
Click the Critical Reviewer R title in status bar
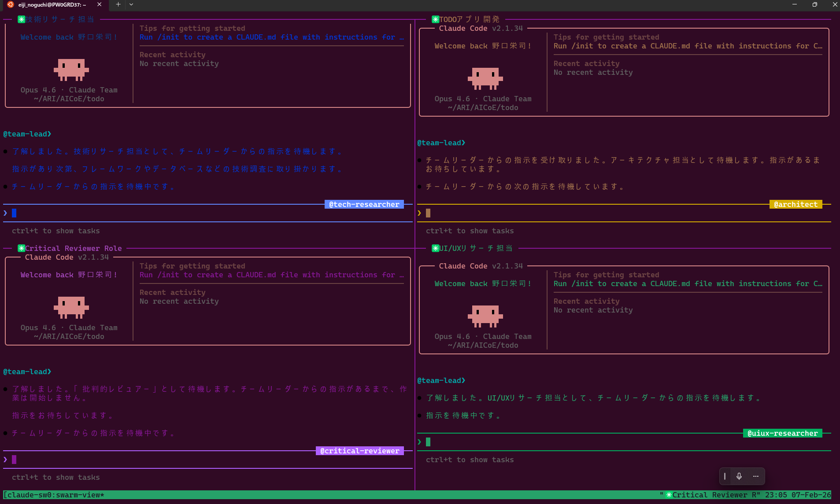(x=714, y=495)
